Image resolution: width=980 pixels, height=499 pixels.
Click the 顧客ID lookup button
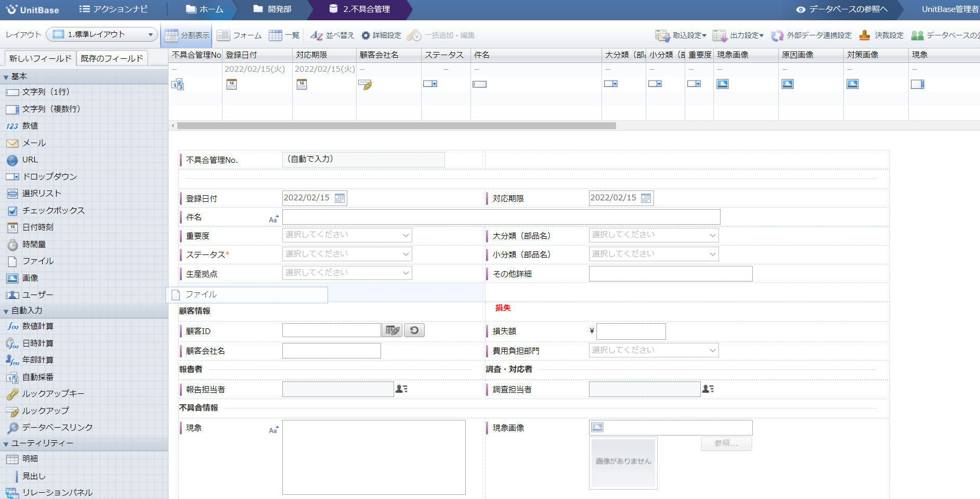pos(393,330)
